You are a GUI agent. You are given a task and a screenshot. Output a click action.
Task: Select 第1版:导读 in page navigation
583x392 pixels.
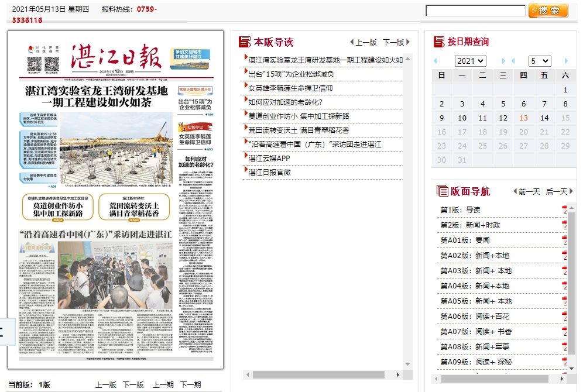tap(460, 210)
